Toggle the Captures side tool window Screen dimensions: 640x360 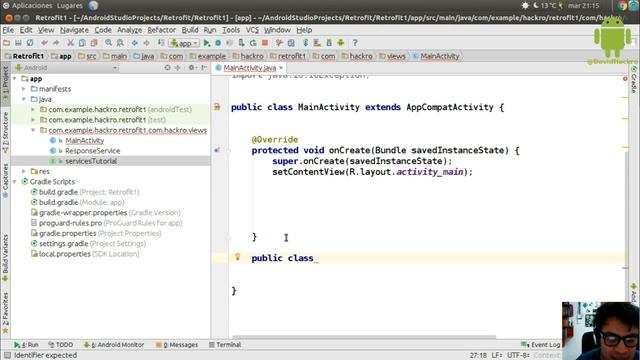tap(5, 181)
